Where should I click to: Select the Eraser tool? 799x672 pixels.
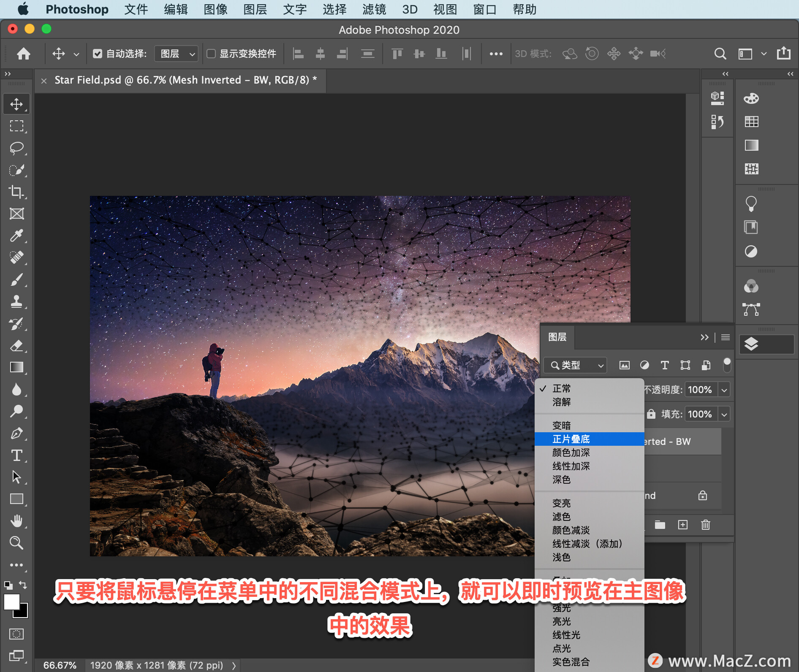[x=16, y=345]
